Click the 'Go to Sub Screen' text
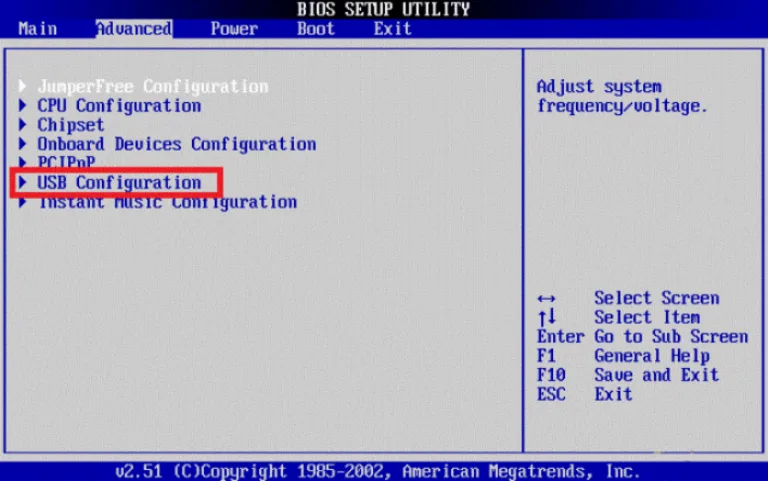Screen dimensions: 768x481 (671, 337)
